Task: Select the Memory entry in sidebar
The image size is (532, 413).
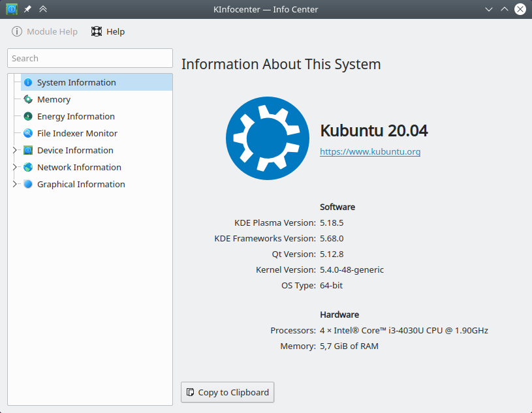Action: [54, 100]
